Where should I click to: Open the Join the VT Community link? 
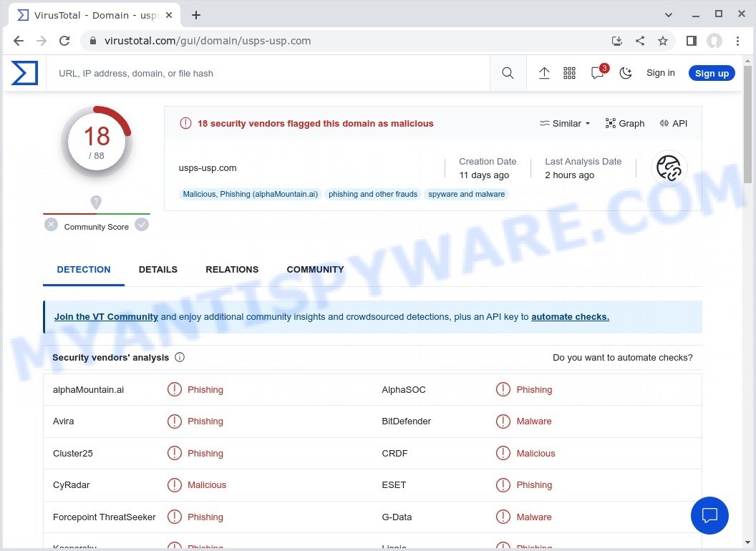click(x=106, y=317)
